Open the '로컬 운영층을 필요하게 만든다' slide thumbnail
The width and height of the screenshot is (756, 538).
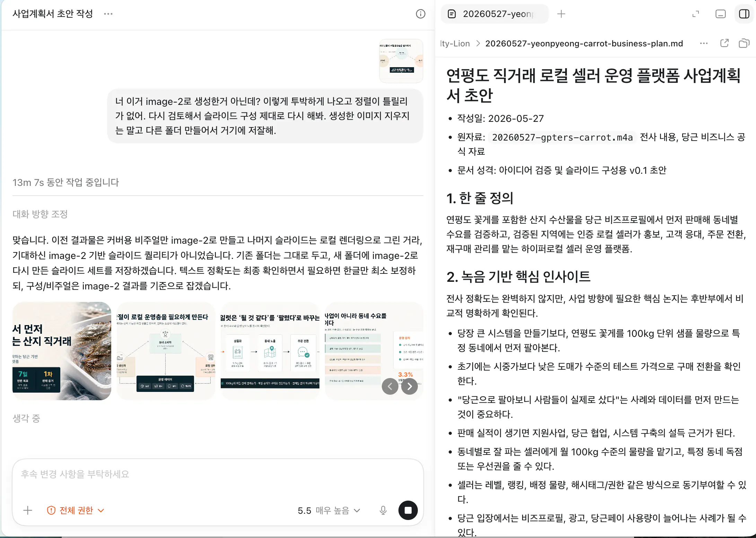coord(166,351)
